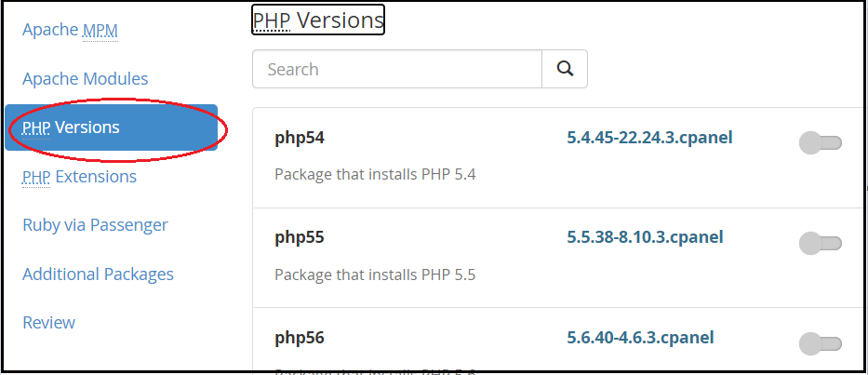Turn on the php56 package toggle

coord(821,343)
